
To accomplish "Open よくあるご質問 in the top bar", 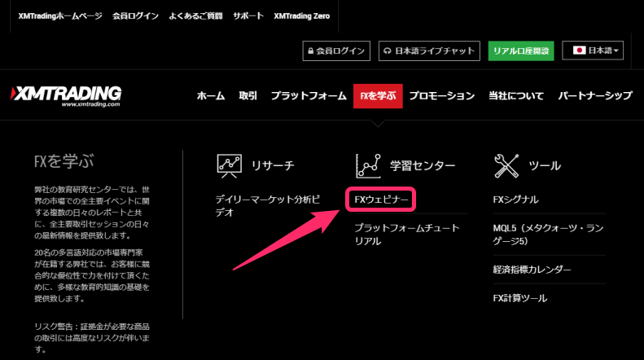I will [x=195, y=16].
